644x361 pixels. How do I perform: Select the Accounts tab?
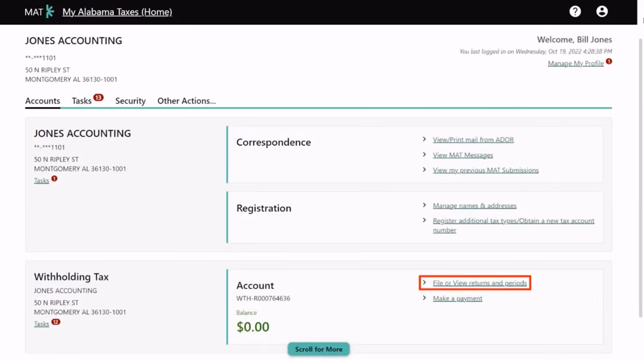coord(43,101)
